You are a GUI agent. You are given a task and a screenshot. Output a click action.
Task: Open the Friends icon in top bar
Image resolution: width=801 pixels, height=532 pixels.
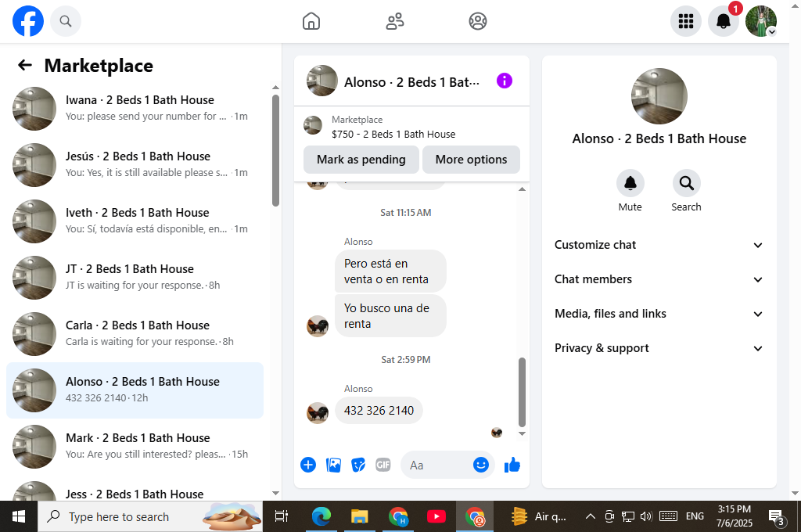(x=395, y=21)
